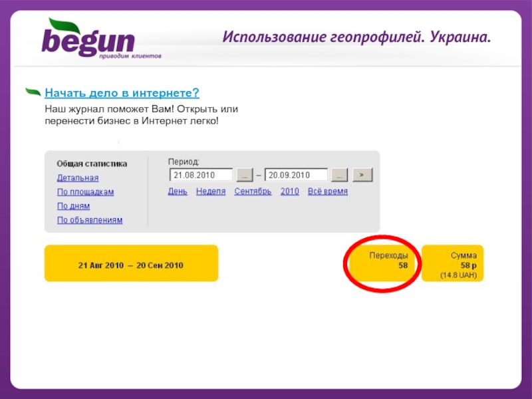Click the start date field 21.08.2010
Viewport: 532px width, 399px height.
point(201,175)
